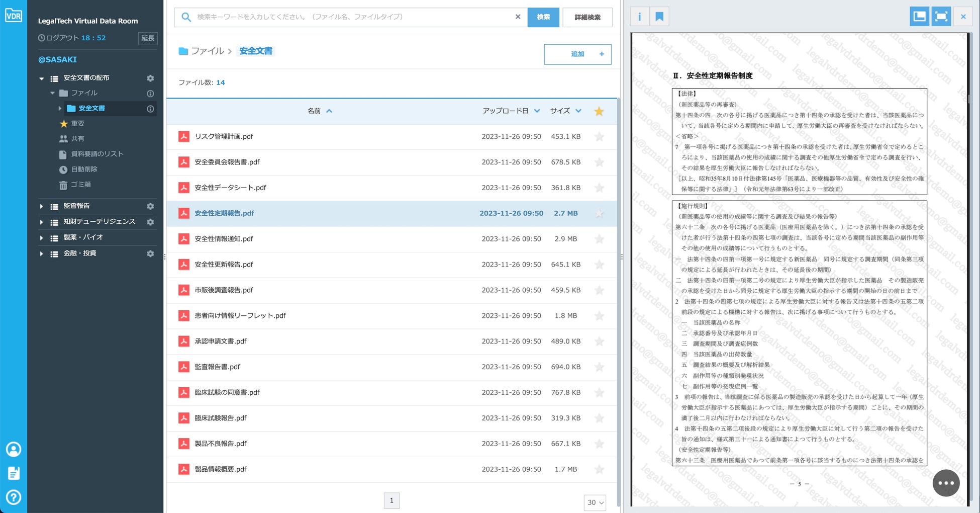Star 安全委員会報告書.pdf as important
This screenshot has height=513, width=980.
tap(599, 162)
